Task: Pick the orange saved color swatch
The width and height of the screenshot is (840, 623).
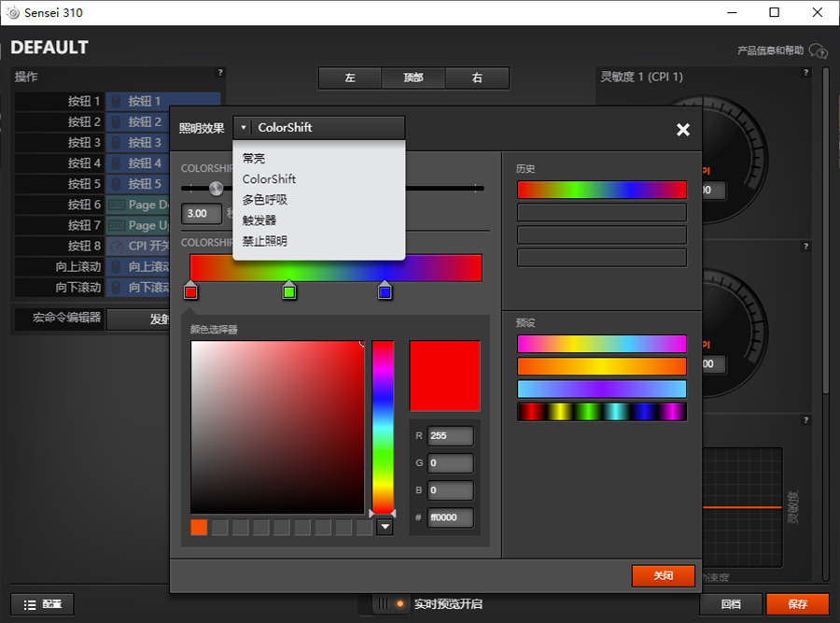Action: pyautogui.click(x=199, y=528)
